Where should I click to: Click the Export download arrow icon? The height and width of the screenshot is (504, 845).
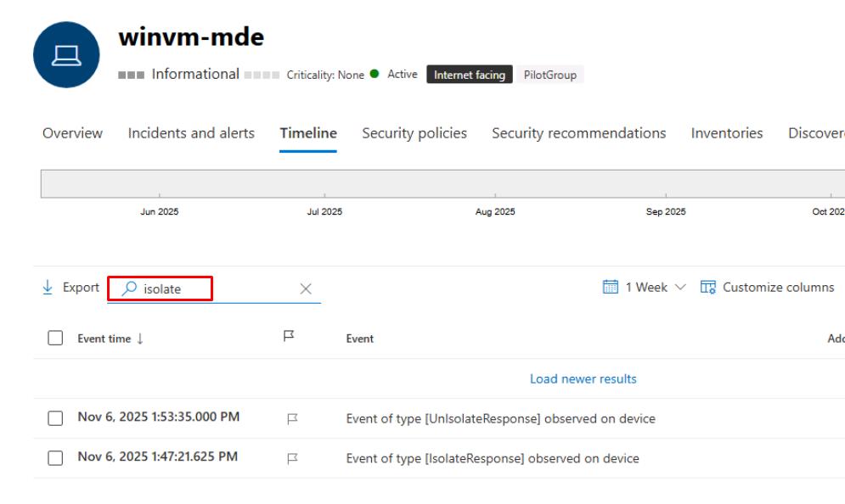(x=48, y=288)
